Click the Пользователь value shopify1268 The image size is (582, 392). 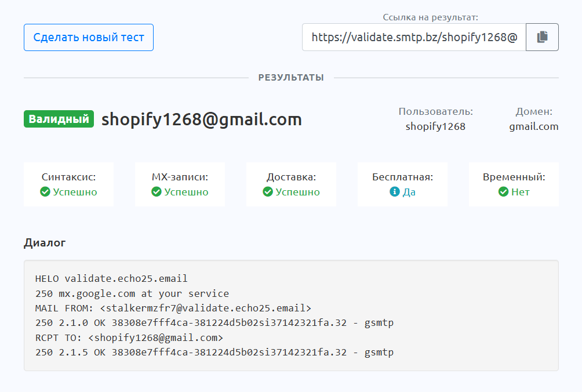(435, 126)
